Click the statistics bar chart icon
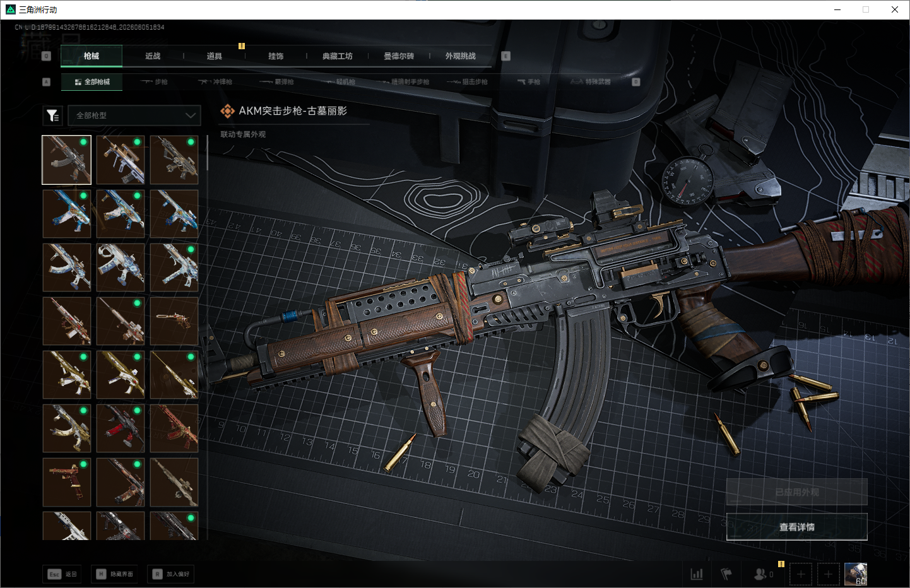Screen dimensions: 910x588 coord(697,574)
